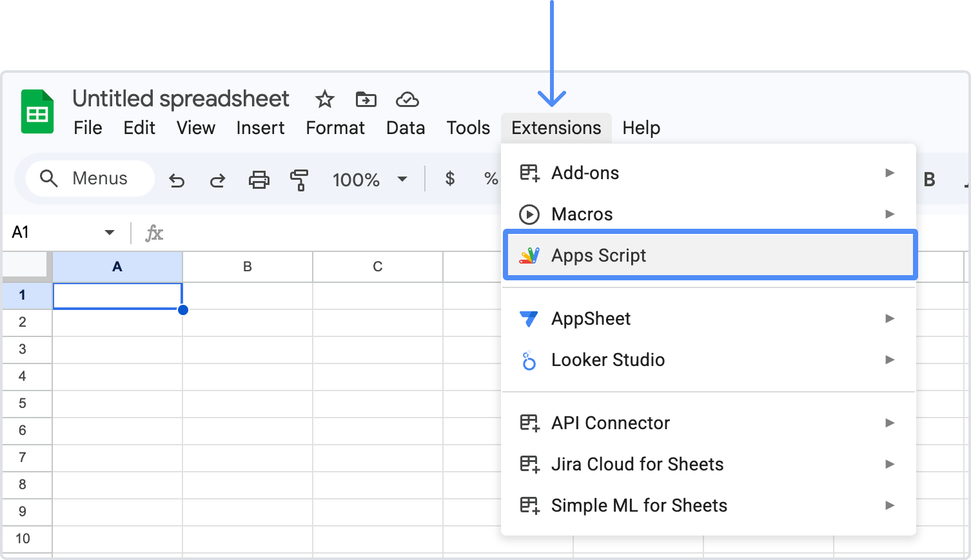This screenshot has height=560, width=971.
Task: Open the Format menu
Action: tap(335, 128)
